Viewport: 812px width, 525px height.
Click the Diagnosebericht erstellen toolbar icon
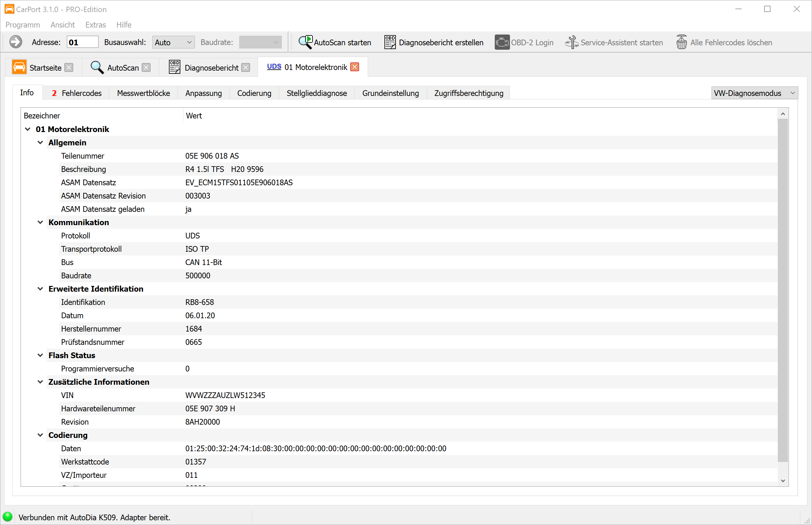tap(390, 42)
